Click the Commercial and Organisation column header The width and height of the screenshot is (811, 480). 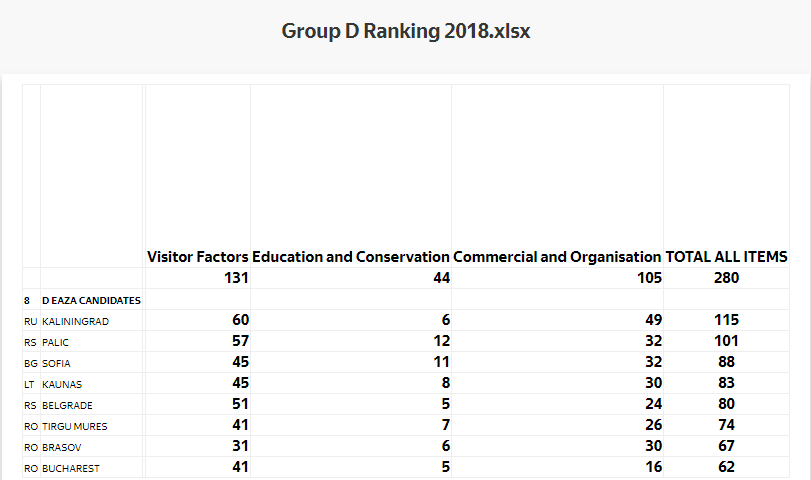pyautogui.click(x=557, y=257)
